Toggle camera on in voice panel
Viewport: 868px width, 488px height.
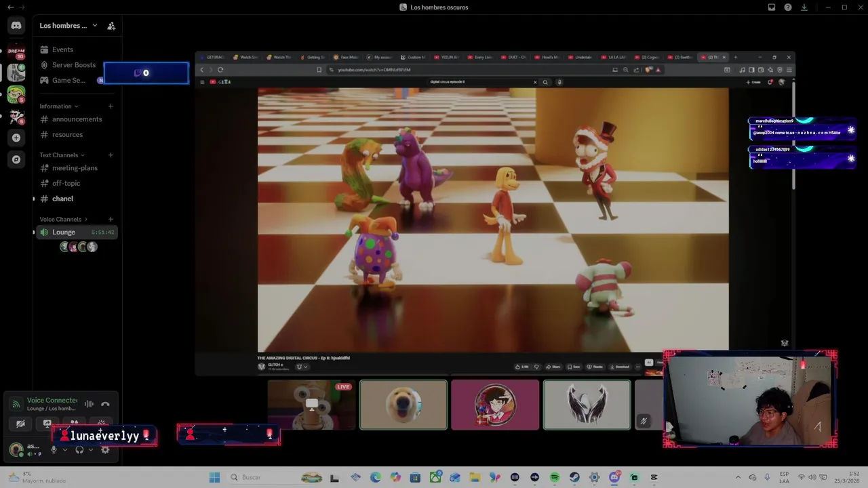tap(20, 424)
